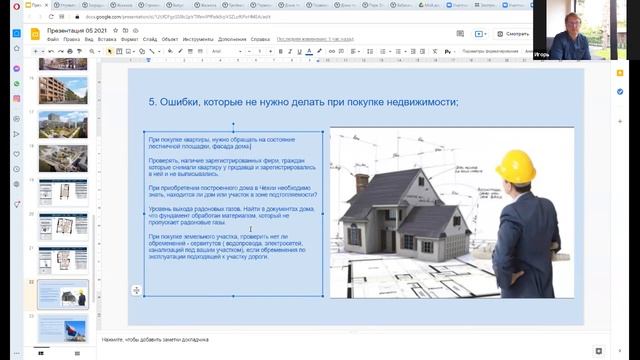The image size is (640, 360).
Task: Click the Decrease indent icon
Action: click(413, 51)
